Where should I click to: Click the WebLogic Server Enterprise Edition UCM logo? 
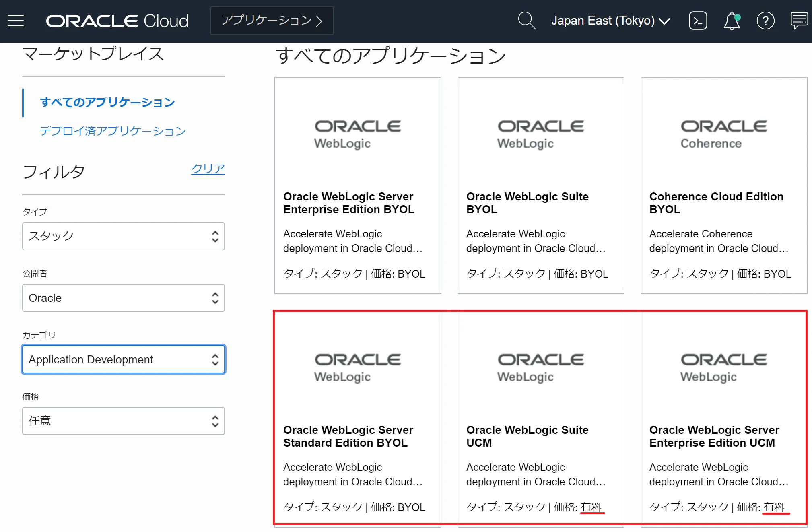(724, 368)
